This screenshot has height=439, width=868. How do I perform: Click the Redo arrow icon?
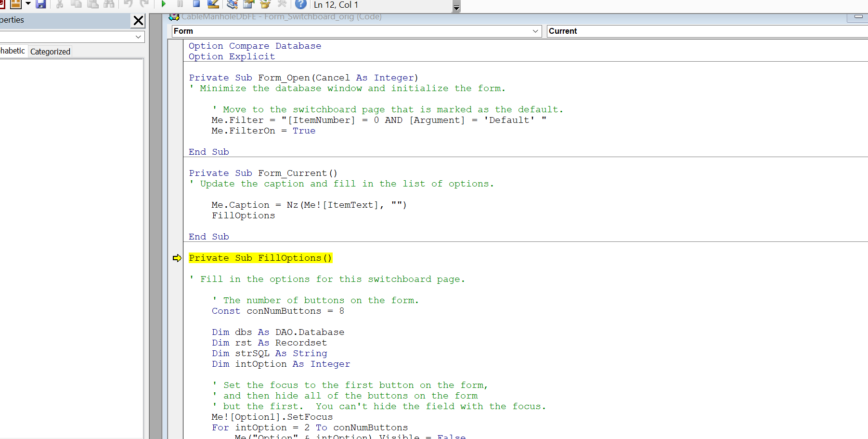point(144,4)
